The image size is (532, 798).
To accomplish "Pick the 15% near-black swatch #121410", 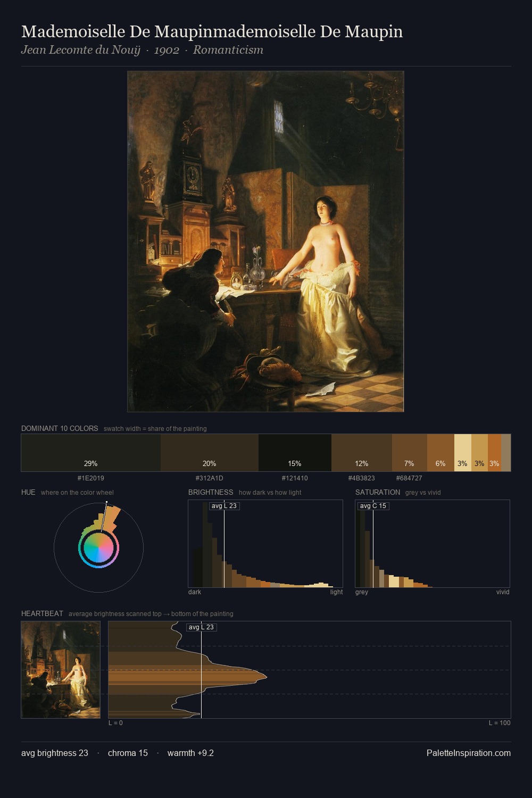I will [295, 453].
